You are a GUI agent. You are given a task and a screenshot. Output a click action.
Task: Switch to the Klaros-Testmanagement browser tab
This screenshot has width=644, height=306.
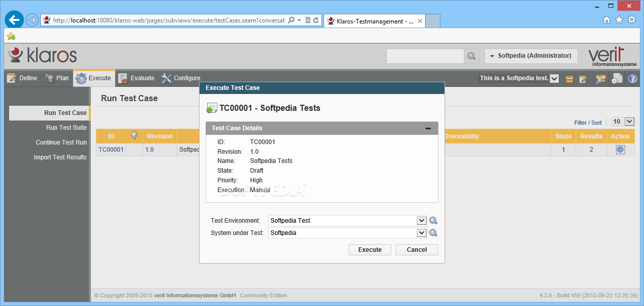click(374, 21)
